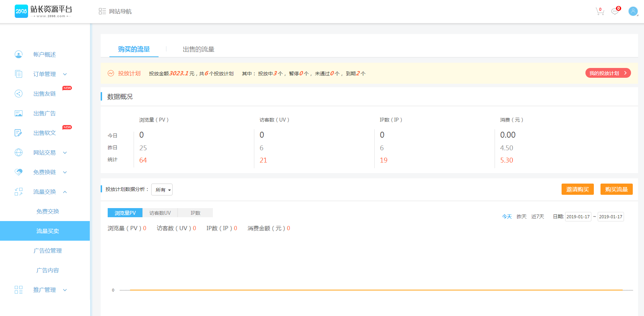Open the shopping cart icon

(x=599, y=12)
